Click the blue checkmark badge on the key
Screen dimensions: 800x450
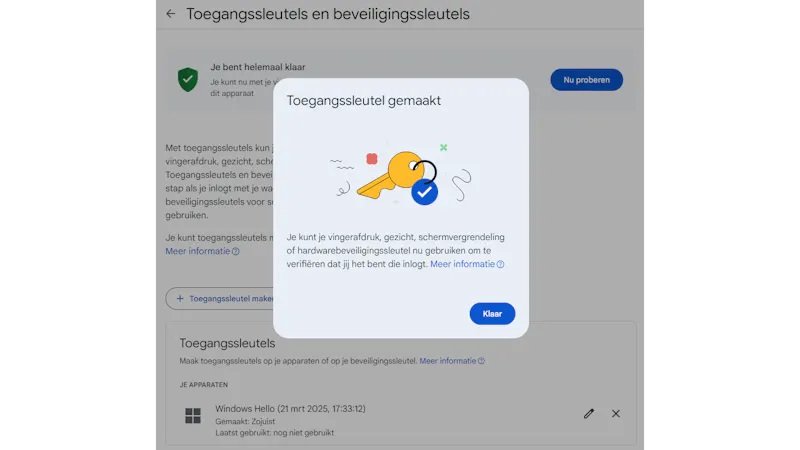tap(424, 192)
